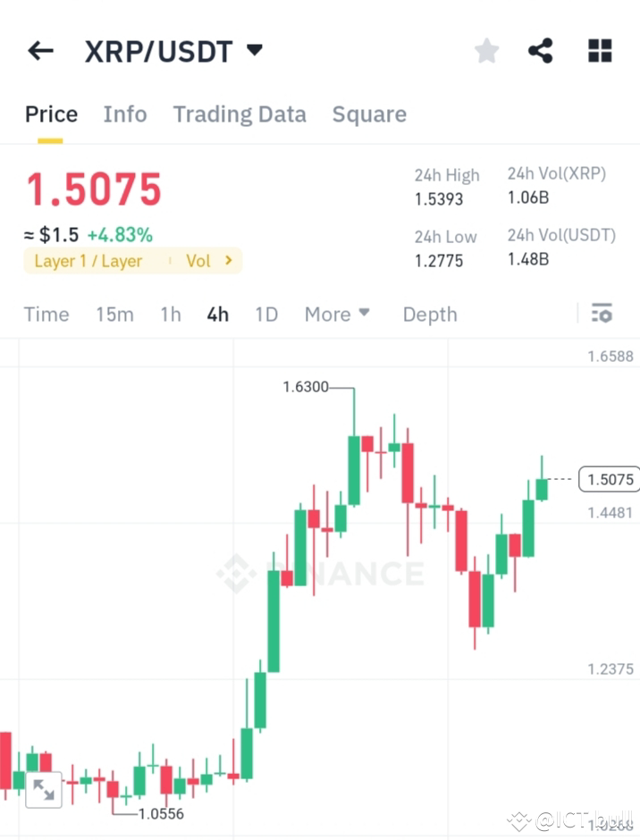Open the chart indicator settings icon
The image size is (640, 840).
coord(602,313)
